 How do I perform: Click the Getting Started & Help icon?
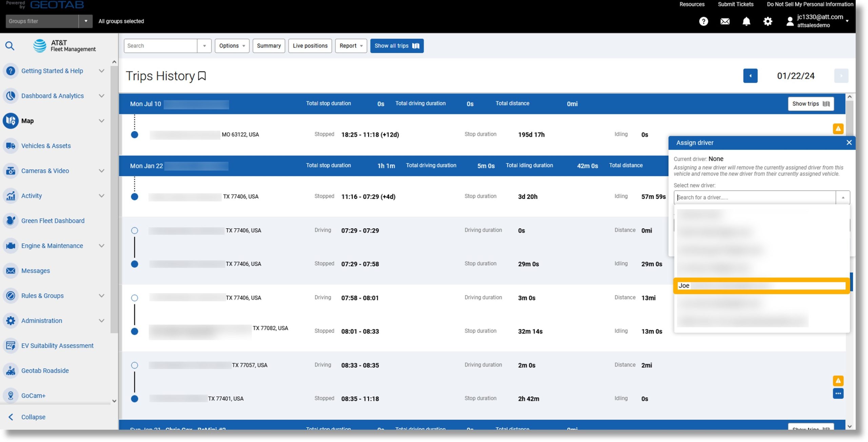pos(11,71)
